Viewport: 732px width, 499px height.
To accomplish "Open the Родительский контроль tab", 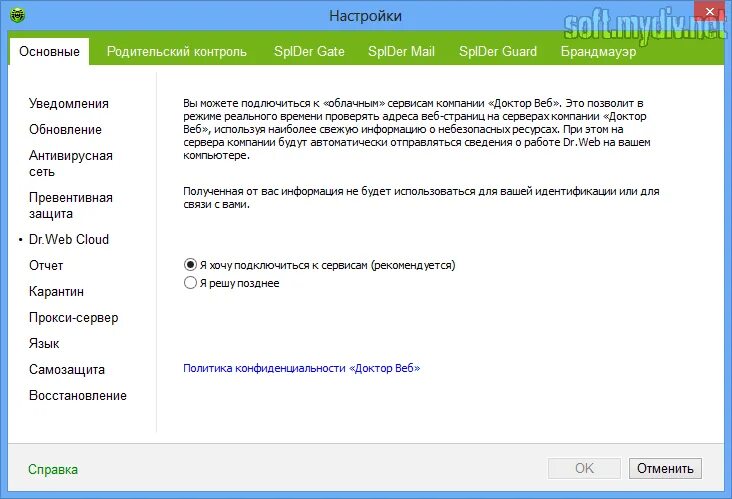I will (x=176, y=51).
